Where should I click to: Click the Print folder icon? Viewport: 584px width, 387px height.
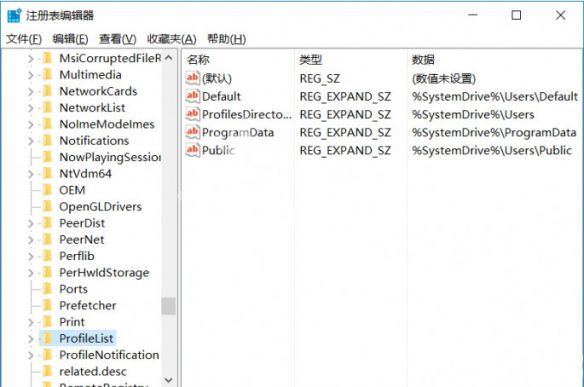tap(47, 322)
